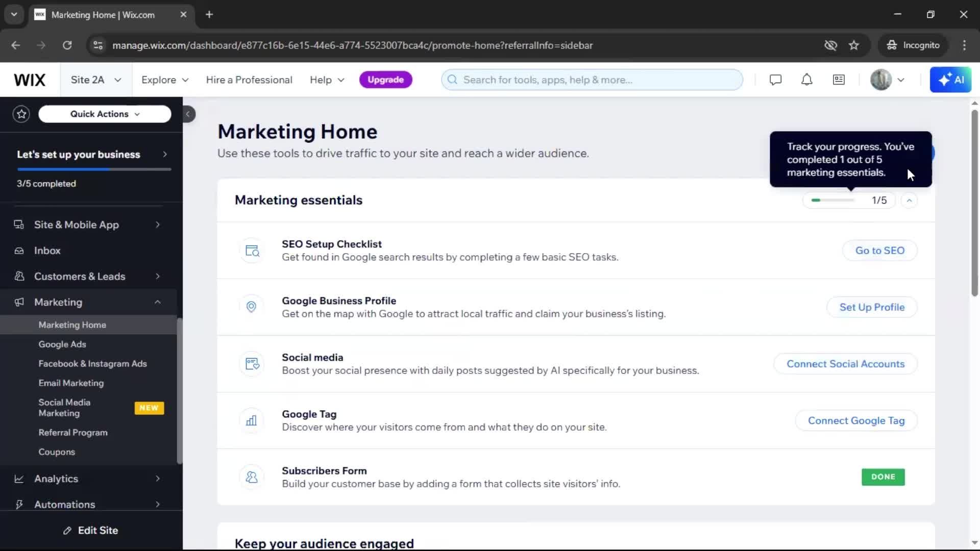
Task: Click Connect Social Accounts button
Action: coord(845,364)
